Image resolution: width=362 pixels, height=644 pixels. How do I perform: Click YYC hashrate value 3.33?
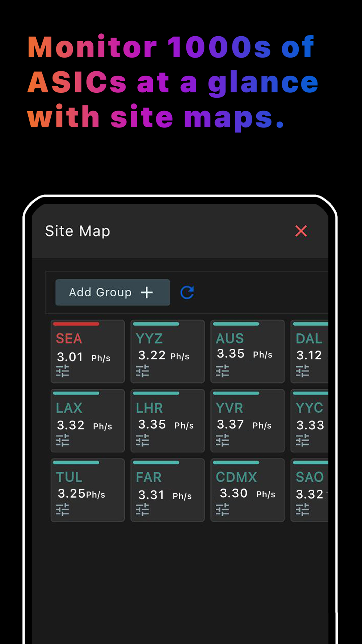310,425
